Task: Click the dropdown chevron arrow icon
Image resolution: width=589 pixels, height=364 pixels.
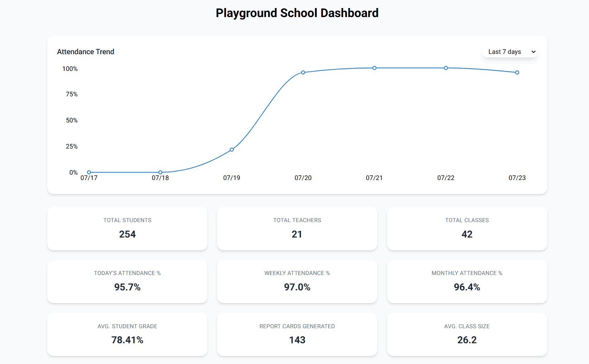Action: click(533, 52)
